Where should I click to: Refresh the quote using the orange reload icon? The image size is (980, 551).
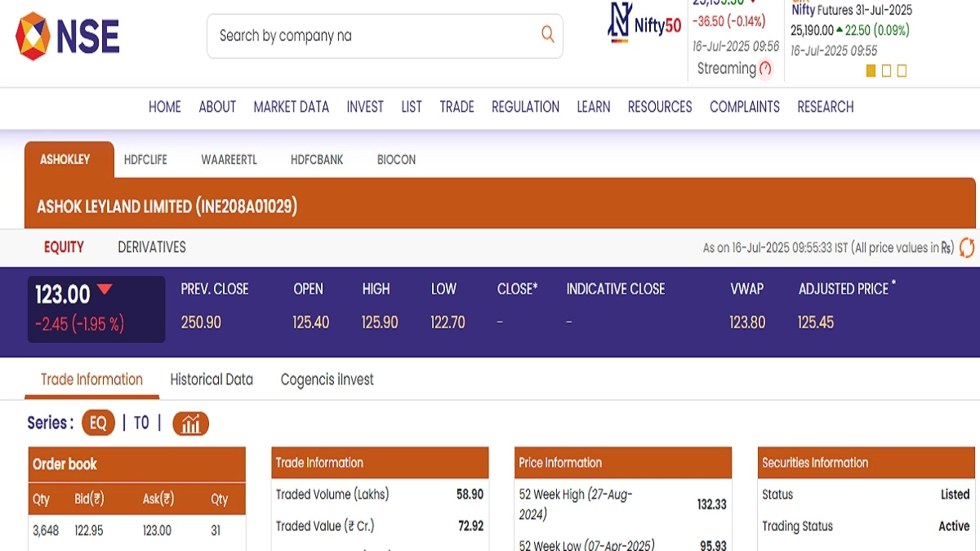coord(967,247)
